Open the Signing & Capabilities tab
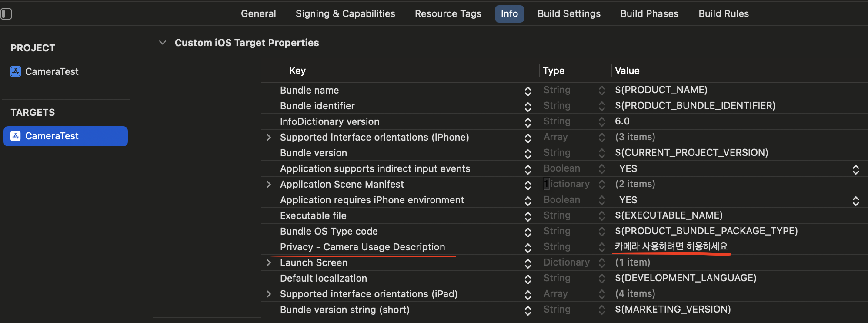This screenshot has height=323, width=868. point(345,14)
